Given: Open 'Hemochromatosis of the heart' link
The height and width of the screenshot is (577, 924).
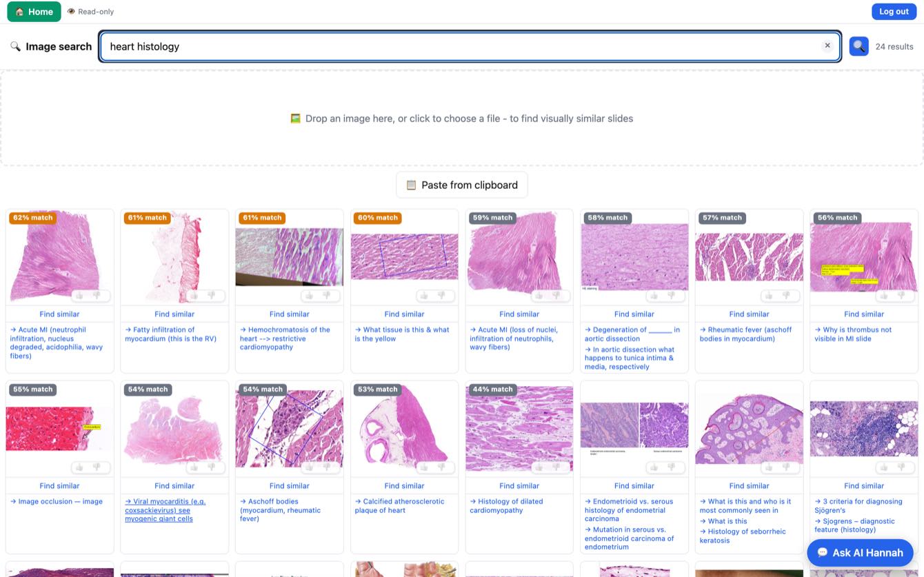Looking at the screenshot, I should pyautogui.click(x=285, y=338).
